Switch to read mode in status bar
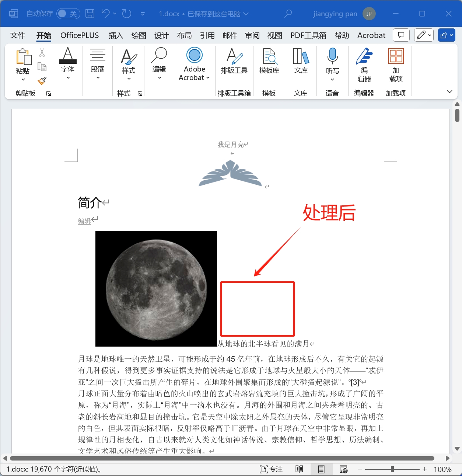462x476 pixels. [x=299, y=469]
